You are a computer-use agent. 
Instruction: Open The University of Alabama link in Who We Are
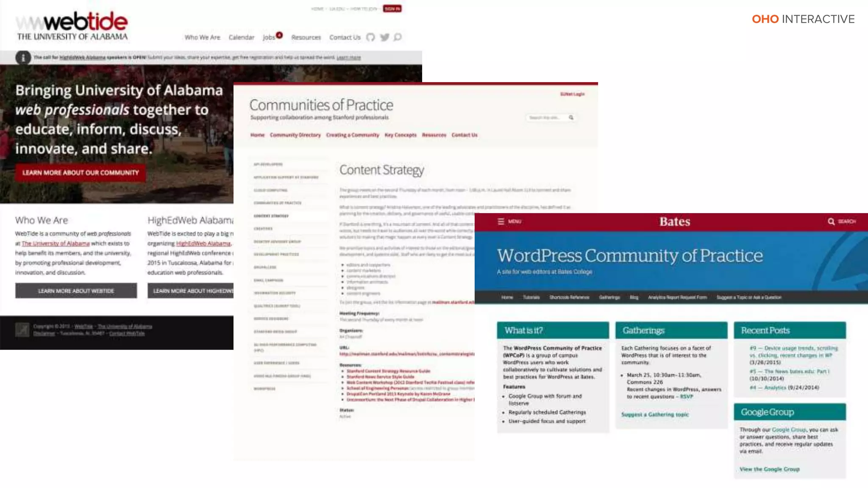pos(56,243)
